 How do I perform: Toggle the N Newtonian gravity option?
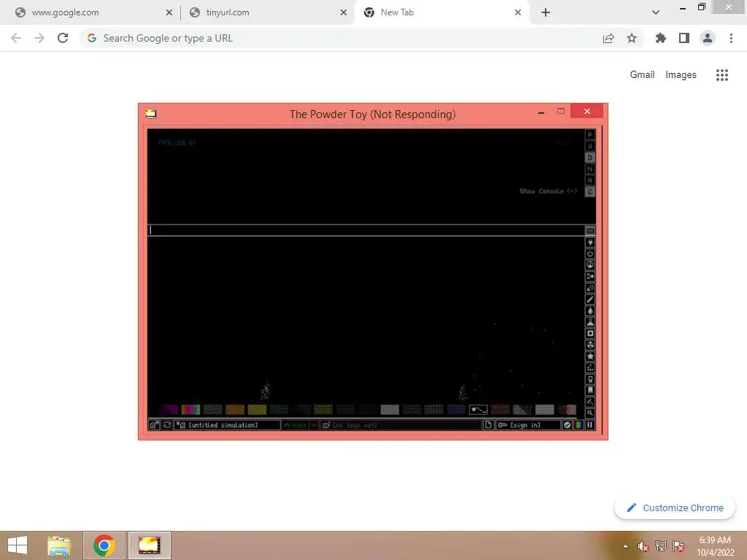(589, 169)
